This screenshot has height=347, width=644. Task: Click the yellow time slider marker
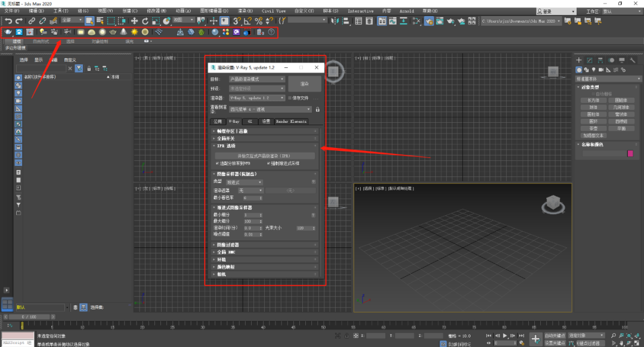point(22,326)
